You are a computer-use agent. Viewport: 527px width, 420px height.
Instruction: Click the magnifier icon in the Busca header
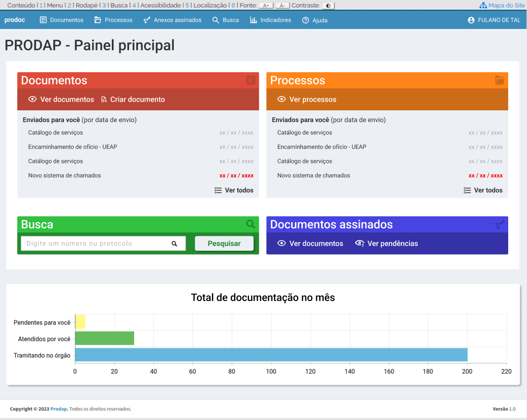point(251,224)
